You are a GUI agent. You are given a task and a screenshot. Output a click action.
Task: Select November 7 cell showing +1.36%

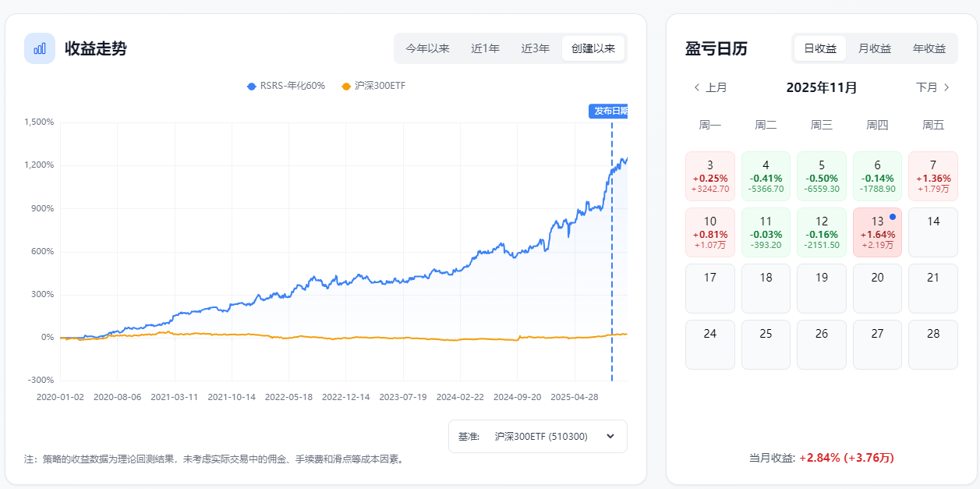click(x=932, y=176)
